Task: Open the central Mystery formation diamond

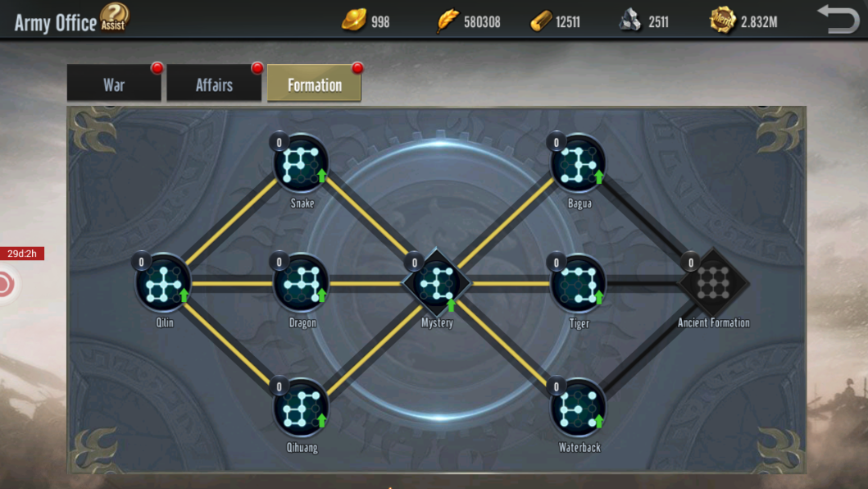Action: click(437, 283)
